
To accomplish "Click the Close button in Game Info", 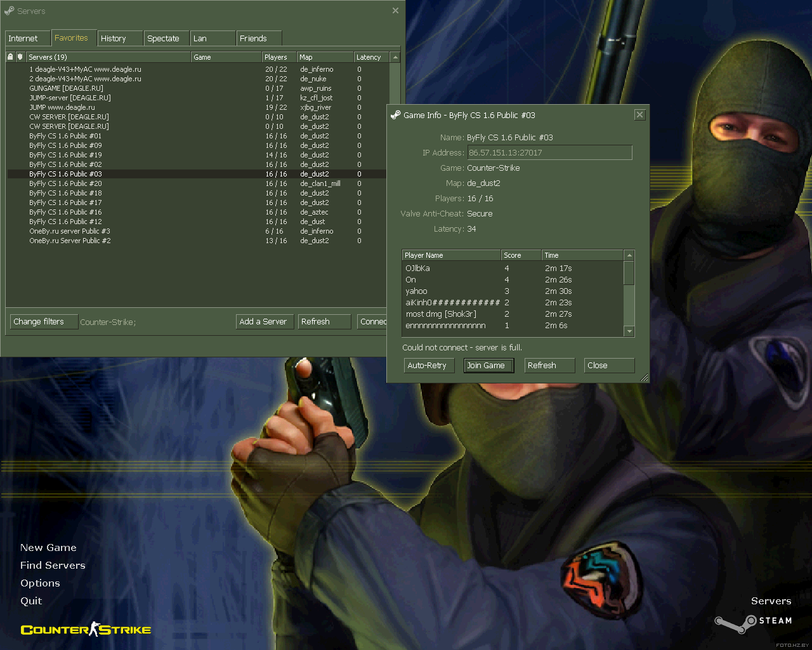I will (609, 366).
